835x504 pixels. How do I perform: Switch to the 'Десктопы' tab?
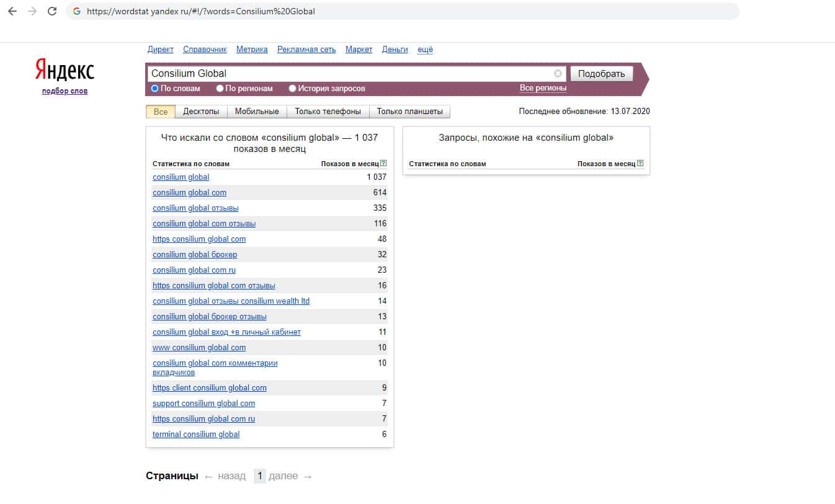coord(201,112)
